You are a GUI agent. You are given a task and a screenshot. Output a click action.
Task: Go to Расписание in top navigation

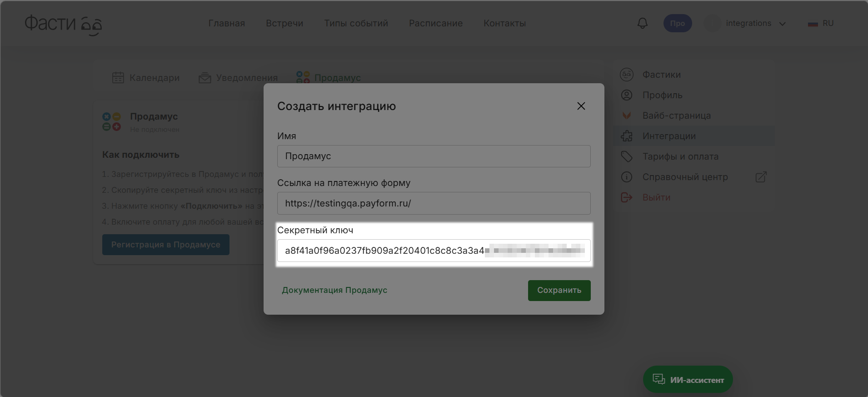tap(435, 23)
